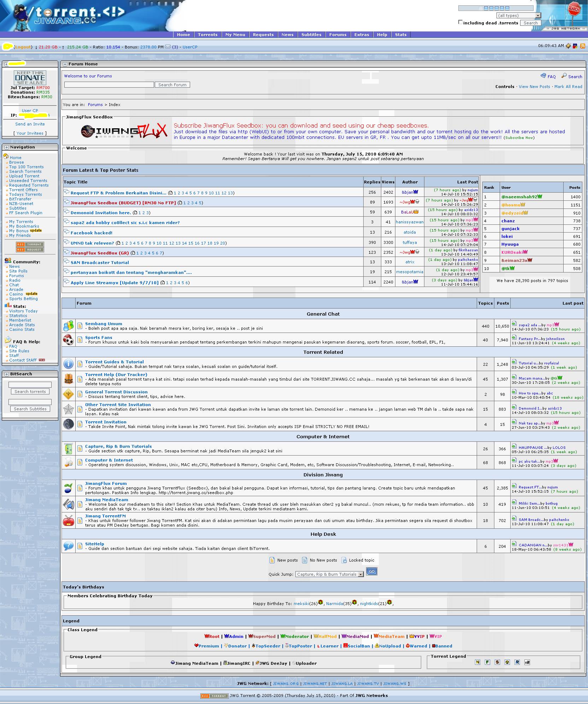This screenshot has height=704, width=588.
Task: Click the UserCP link in the status bar
Action: [x=190, y=47]
